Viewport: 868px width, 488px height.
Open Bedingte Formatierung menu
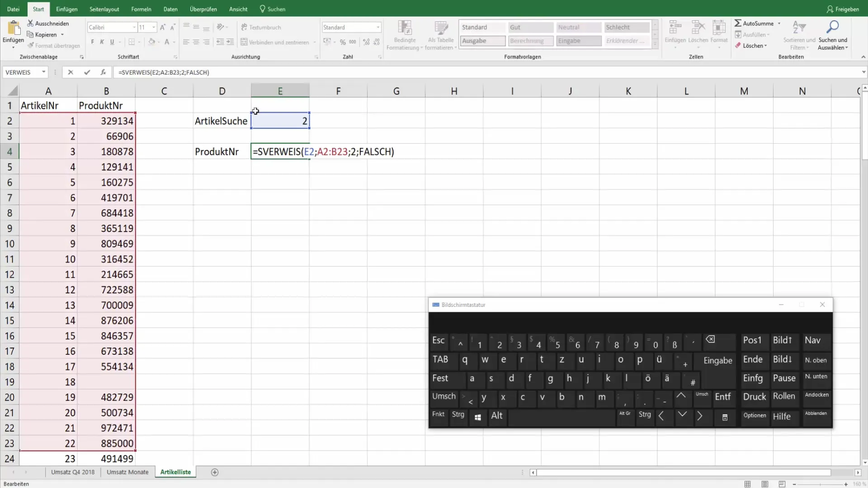coord(405,35)
